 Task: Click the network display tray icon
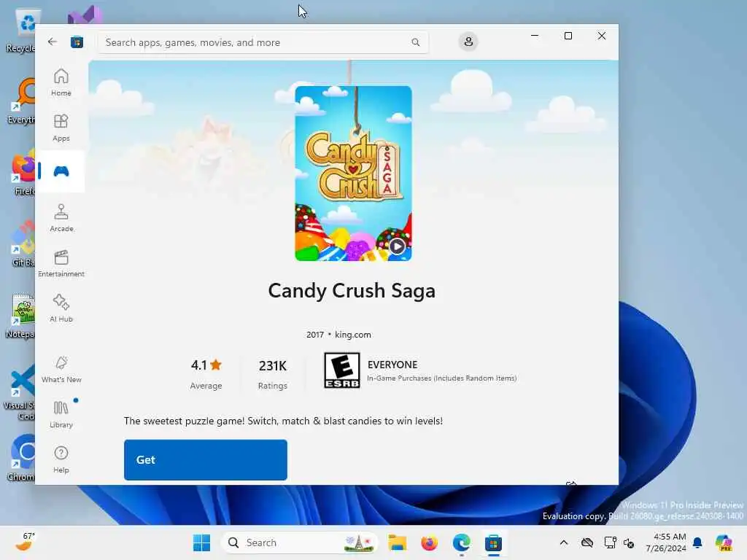point(610,542)
